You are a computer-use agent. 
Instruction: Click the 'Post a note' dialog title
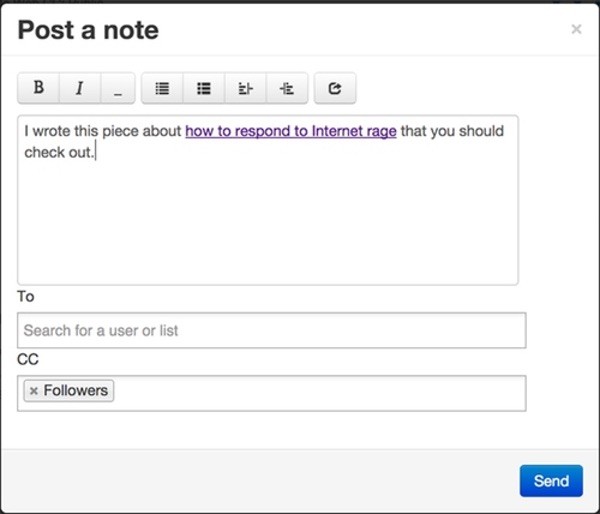pos(88,31)
